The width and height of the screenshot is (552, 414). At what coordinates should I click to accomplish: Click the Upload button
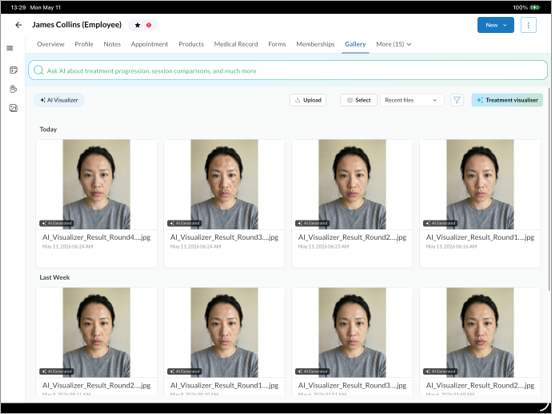pyautogui.click(x=308, y=100)
